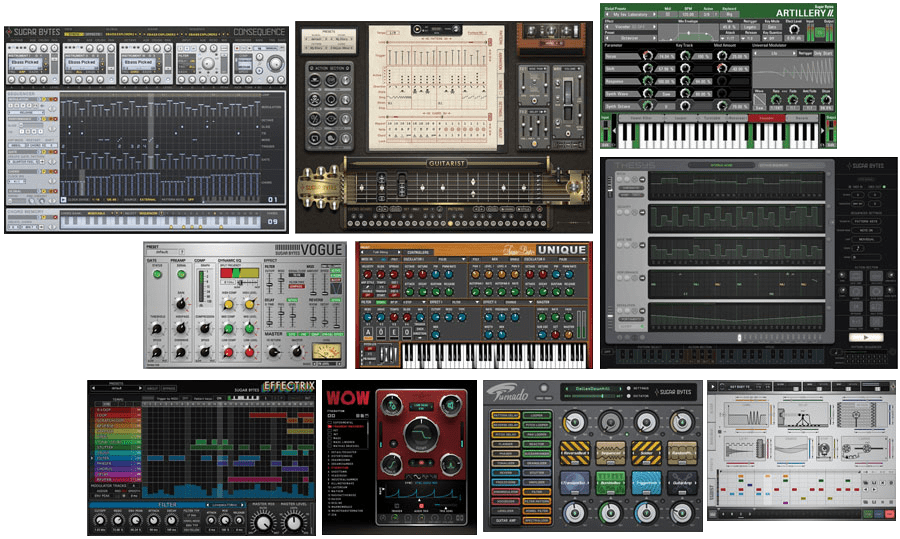Select the Settings radio button in Turnado
900x539 pixels.
pos(629,389)
